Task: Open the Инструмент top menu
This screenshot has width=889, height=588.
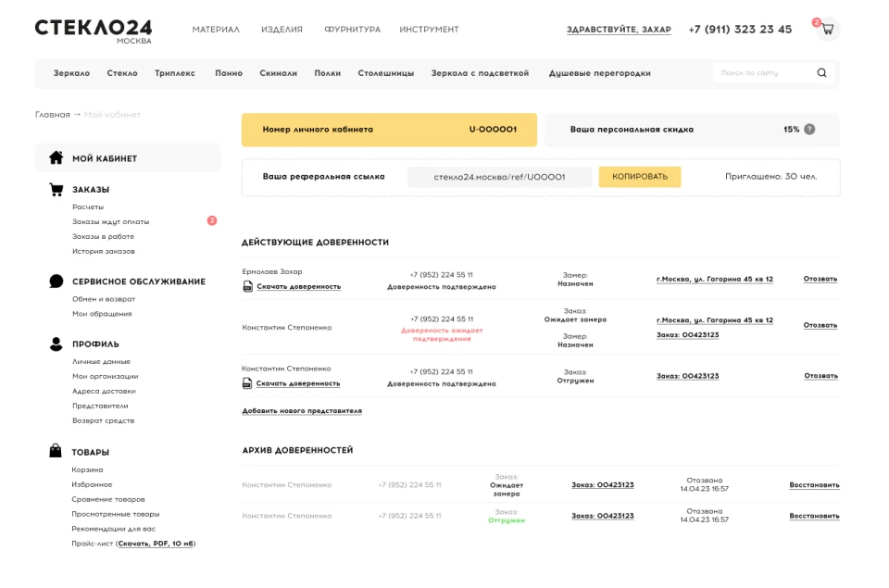Action: point(429,30)
